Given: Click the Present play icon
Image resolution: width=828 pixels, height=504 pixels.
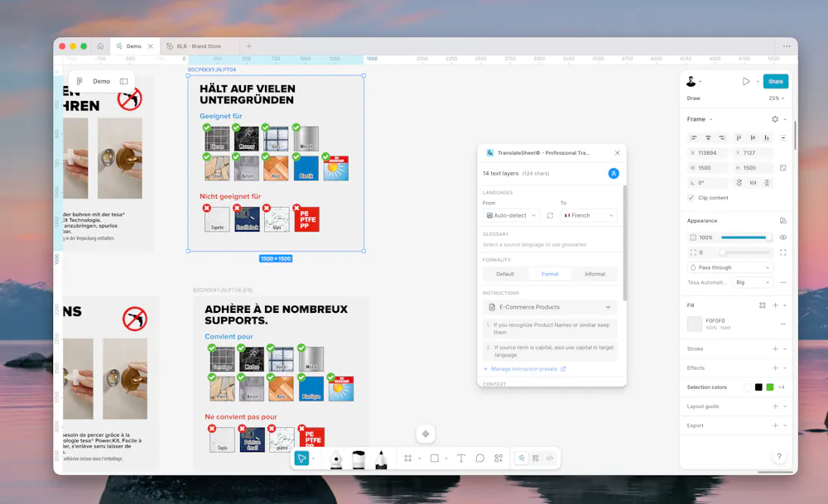Looking at the screenshot, I should tap(746, 81).
